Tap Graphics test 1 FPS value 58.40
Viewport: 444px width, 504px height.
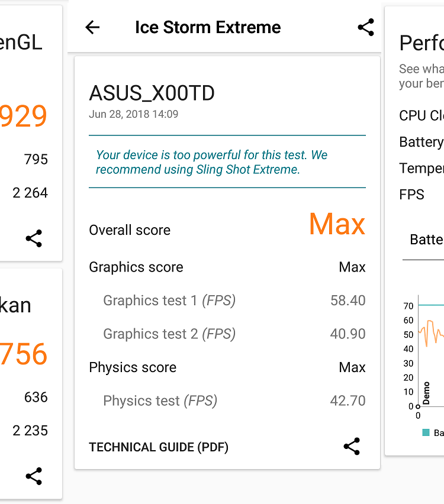[x=348, y=301]
